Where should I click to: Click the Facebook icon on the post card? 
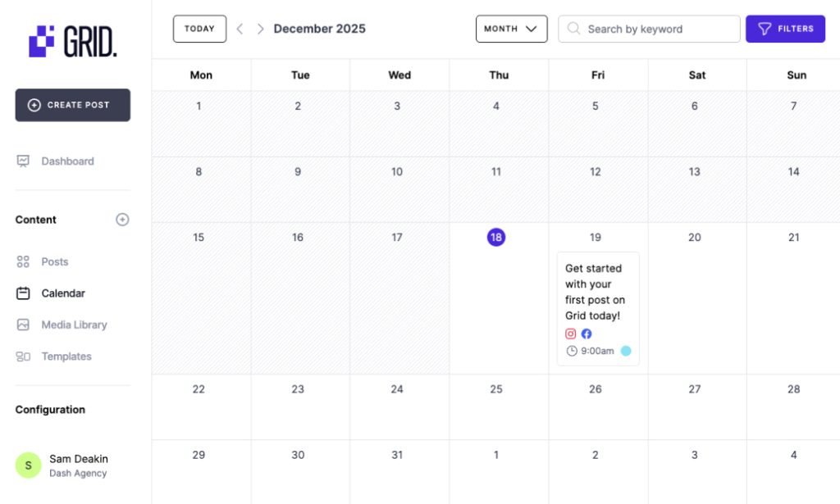(587, 334)
